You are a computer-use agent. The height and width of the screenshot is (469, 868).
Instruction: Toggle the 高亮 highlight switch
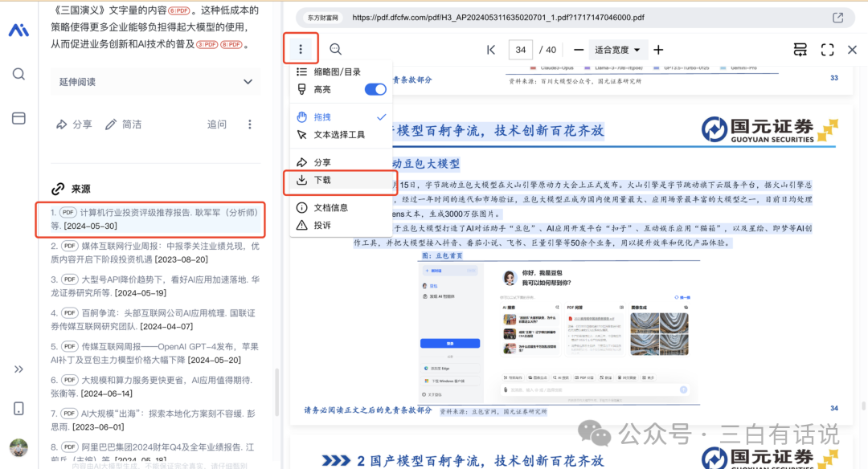click(375, 89)
